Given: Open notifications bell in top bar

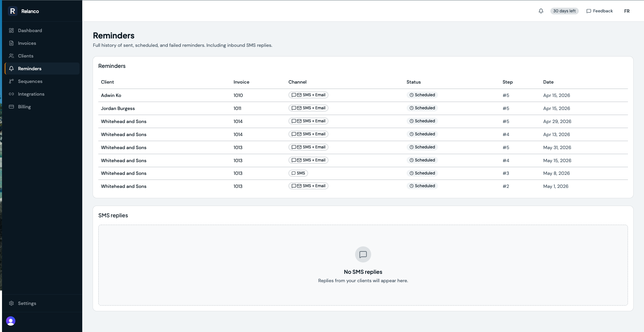Looking at the screenshot, I should [x=541, y=11].
